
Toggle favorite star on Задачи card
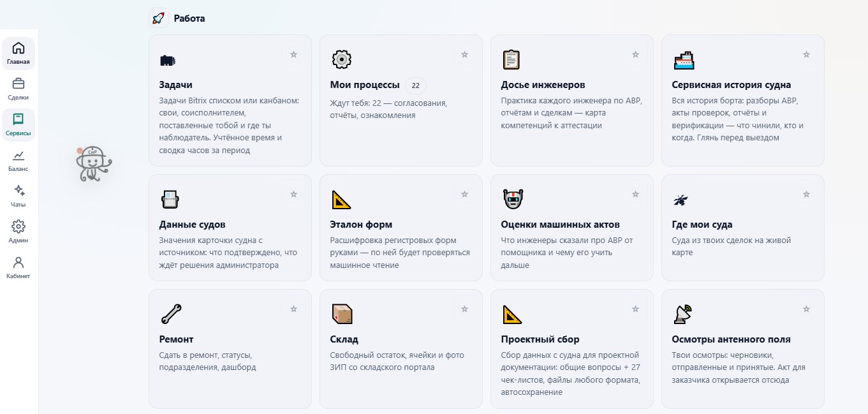[293, 55]
